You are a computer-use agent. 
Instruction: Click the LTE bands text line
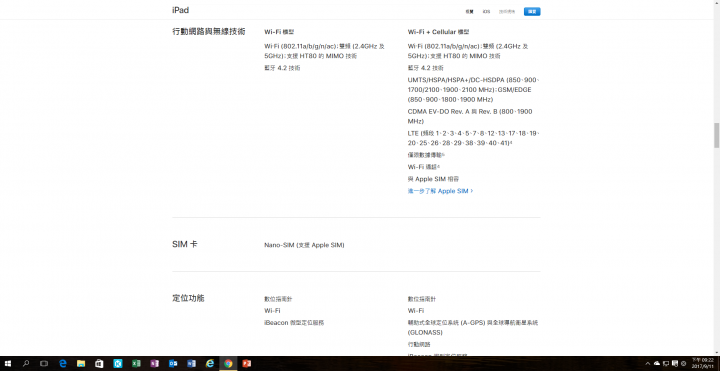(473, 138)
